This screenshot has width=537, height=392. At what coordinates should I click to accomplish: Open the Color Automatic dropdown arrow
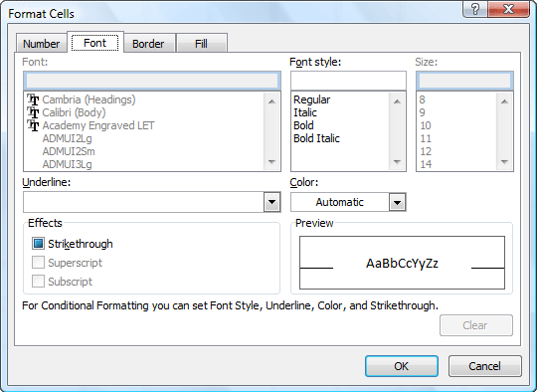point(397,202)
